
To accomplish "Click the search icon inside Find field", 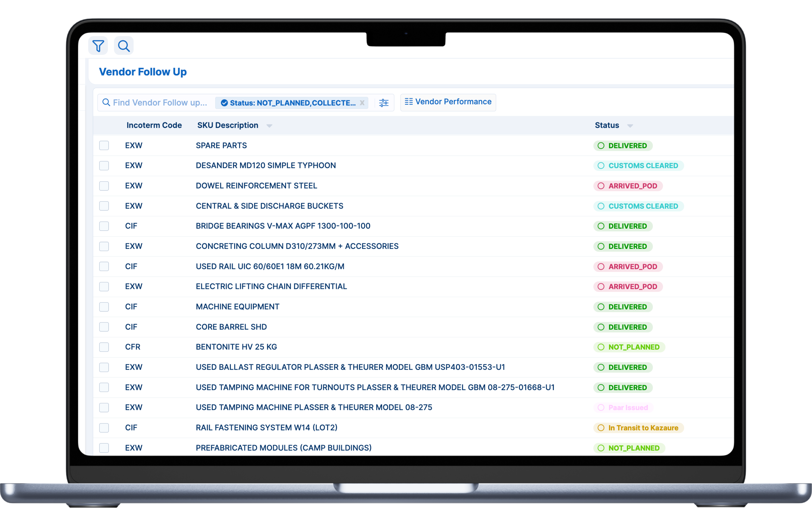I will click(106, 102).
